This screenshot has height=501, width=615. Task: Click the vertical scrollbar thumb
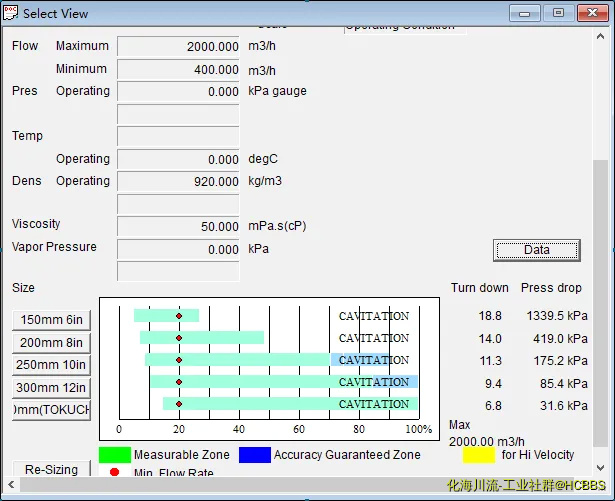[600, 303]
